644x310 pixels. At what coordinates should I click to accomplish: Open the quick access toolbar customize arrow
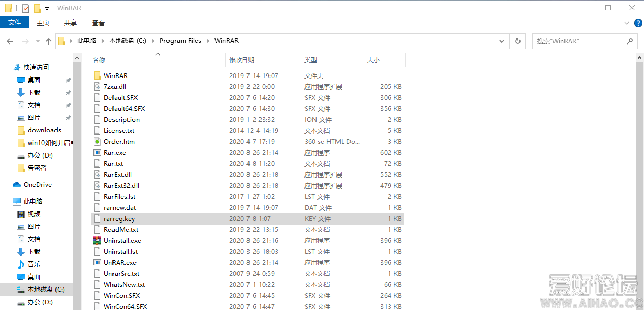point(47,8)
